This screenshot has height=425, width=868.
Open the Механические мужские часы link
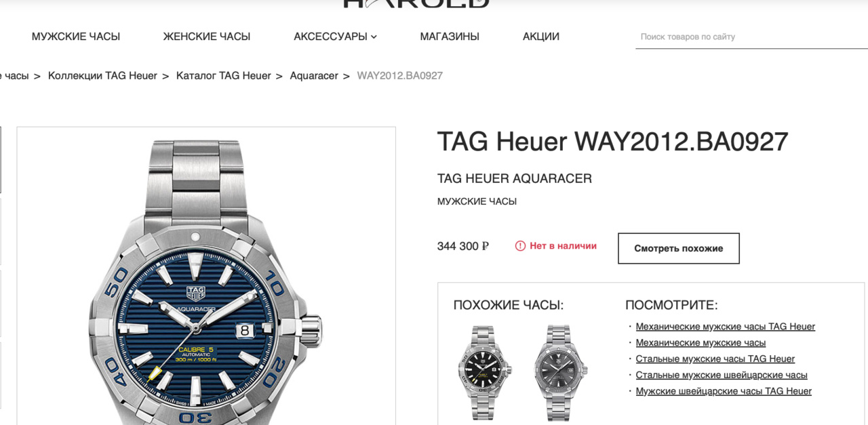(701, 343)
